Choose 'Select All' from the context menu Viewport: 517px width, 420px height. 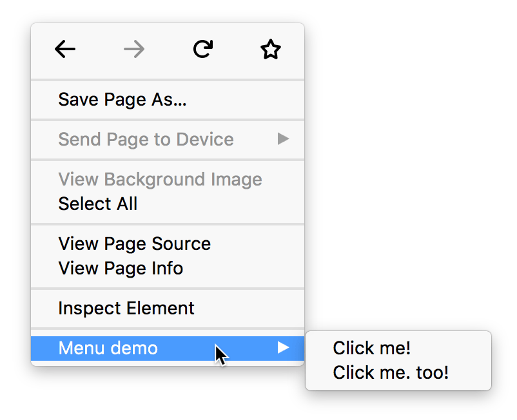point(98,204)
